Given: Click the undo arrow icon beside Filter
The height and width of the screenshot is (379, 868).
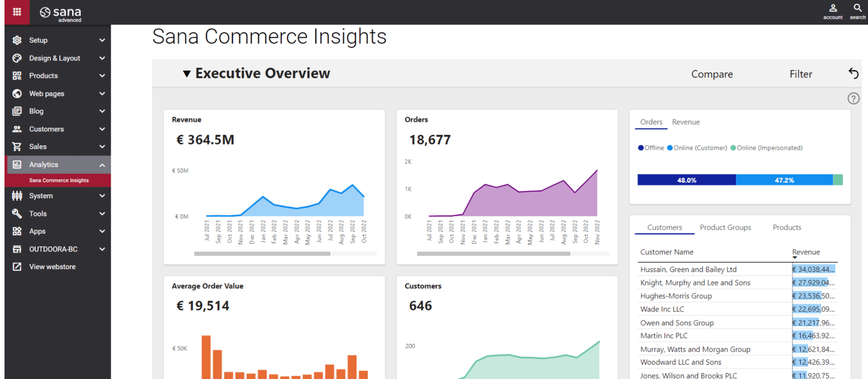Looking at the screenshot, I should [x=854, y=73].
